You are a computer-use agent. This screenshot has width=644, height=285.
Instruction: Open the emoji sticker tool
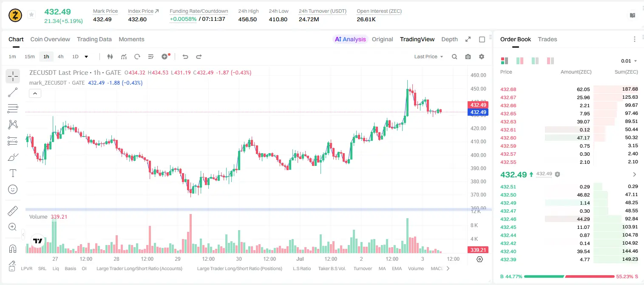[13, 189]
